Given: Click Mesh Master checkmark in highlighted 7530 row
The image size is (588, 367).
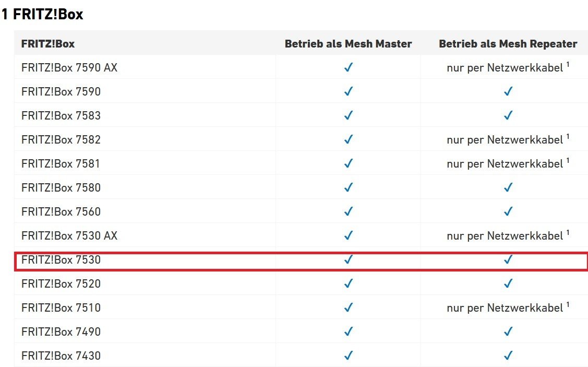Looking at the screenshot, I should (349, 259).
